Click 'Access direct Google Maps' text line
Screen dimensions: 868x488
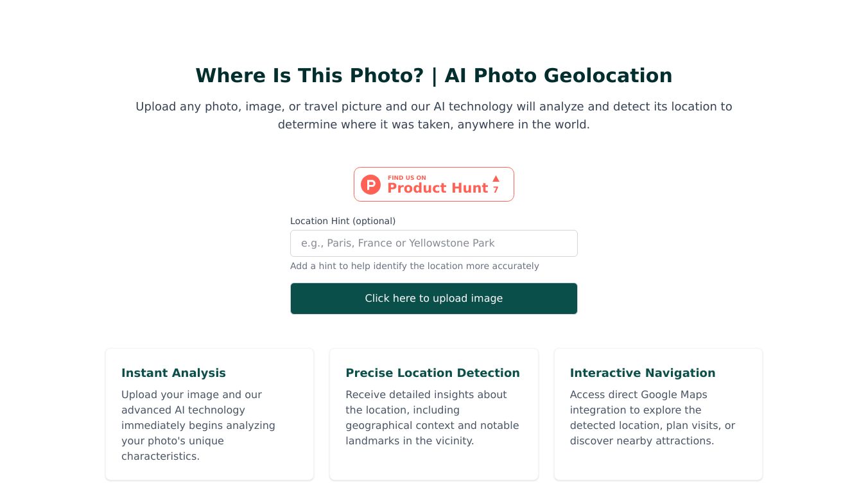638,395
